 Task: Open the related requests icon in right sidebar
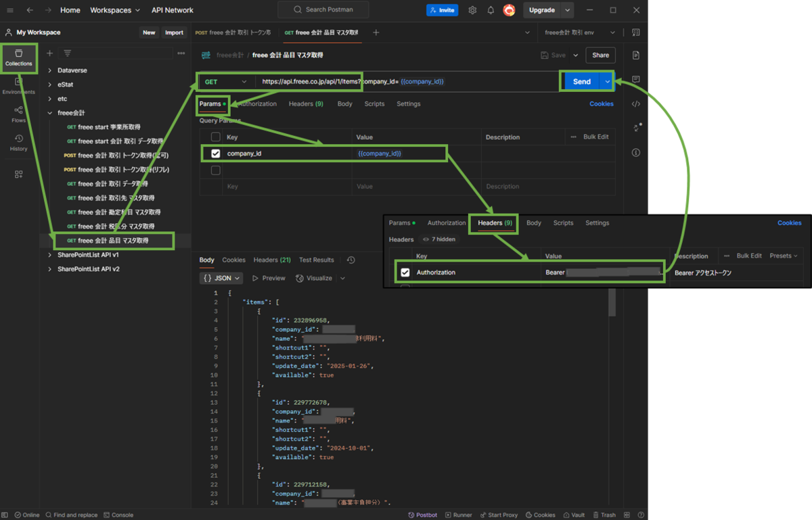[x=637, y=128]
